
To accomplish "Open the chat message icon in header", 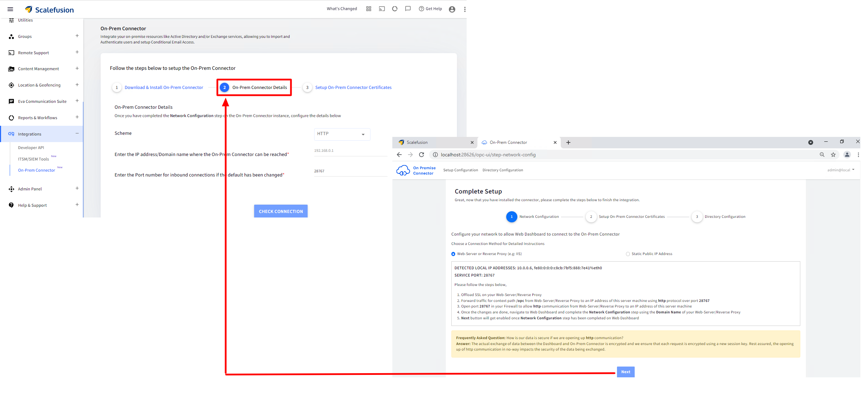I will 408,9.
